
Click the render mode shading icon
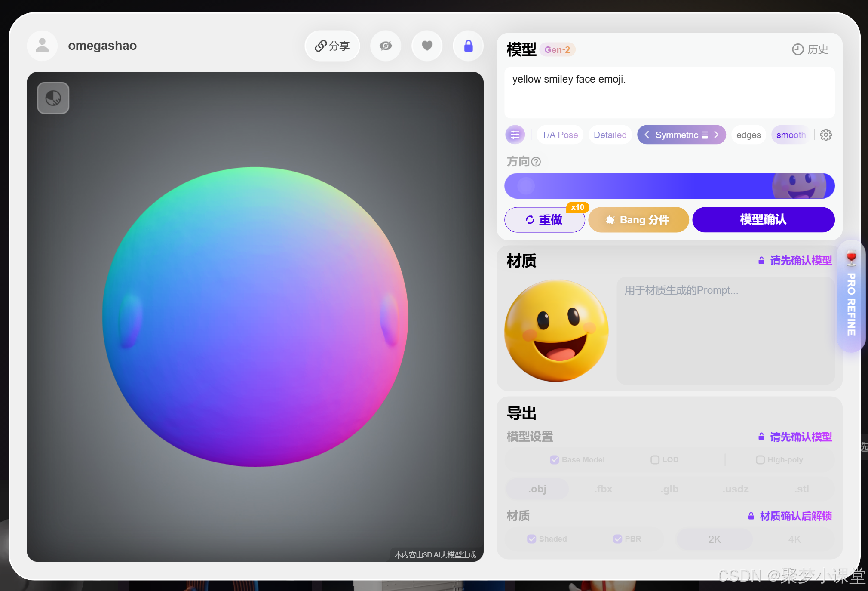[53, 98]
